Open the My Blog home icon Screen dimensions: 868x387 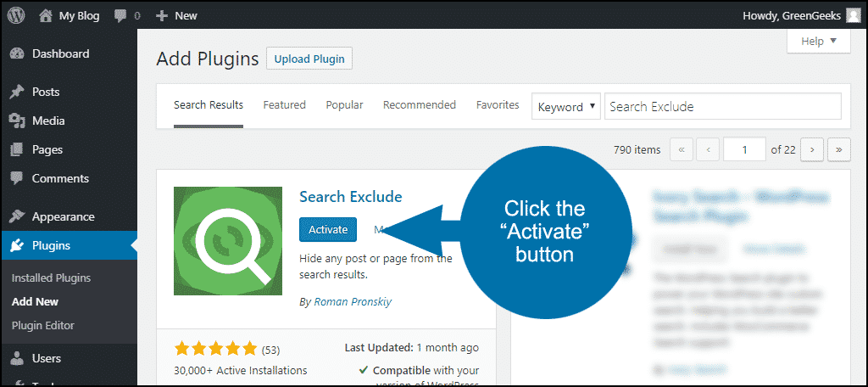tap(47, 15)
